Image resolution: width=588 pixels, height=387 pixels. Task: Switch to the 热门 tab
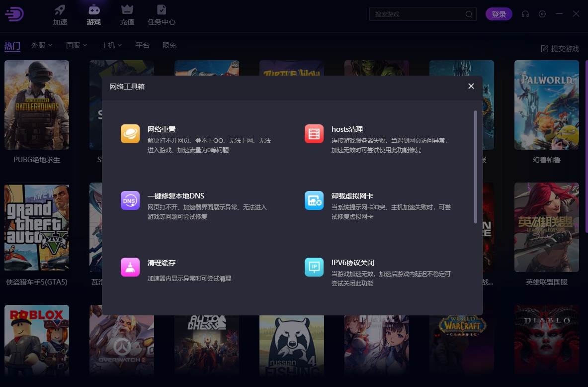click(x=12, y=46)
